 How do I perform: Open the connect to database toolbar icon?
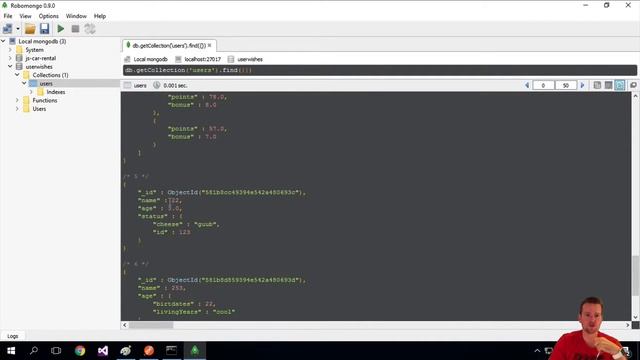7,29
